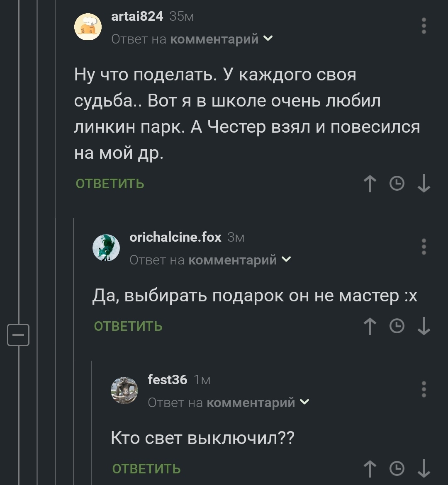
Task: Upvote orichalcine.fox's comment
Action: pyautogui.click(x=369, y=326)
